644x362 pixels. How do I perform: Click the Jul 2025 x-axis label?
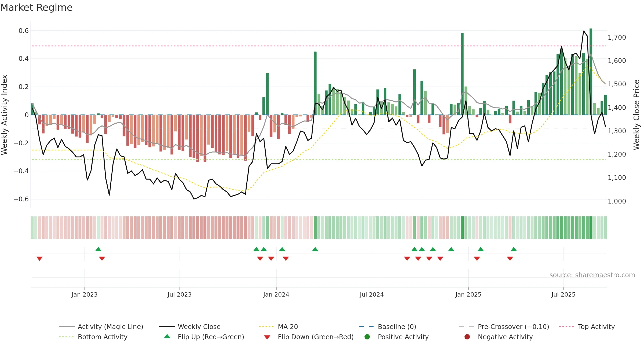pyautogui.click(x=563, y=294)
